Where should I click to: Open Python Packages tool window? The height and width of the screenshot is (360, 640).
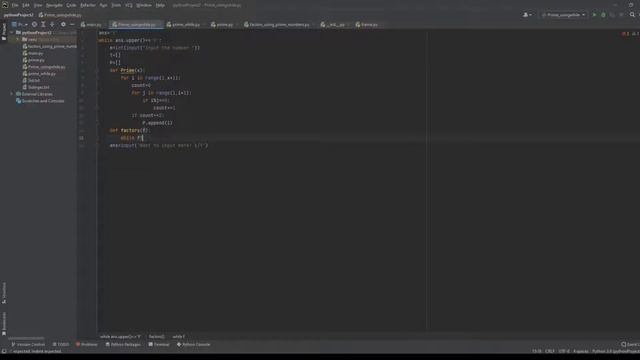tap(123, 344)
